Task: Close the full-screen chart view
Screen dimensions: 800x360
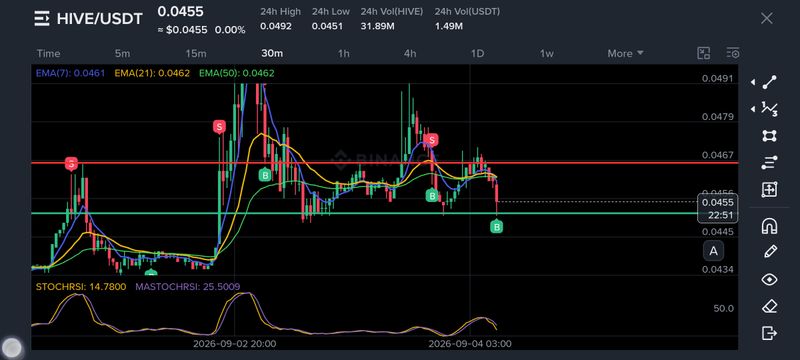Action: (x=766, y=19)
